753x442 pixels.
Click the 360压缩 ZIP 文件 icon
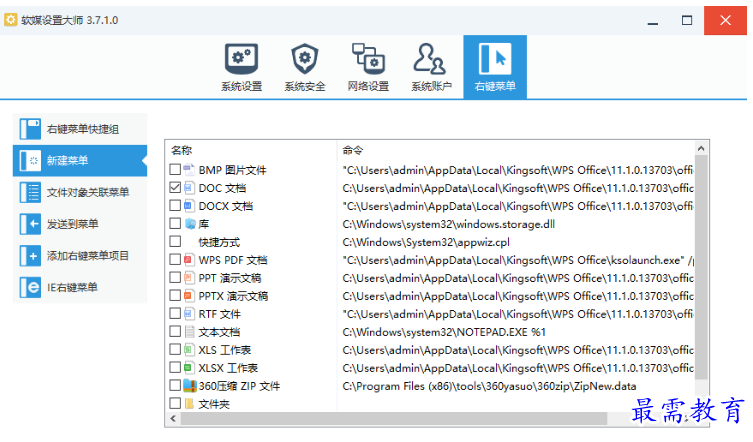(190, 385)
